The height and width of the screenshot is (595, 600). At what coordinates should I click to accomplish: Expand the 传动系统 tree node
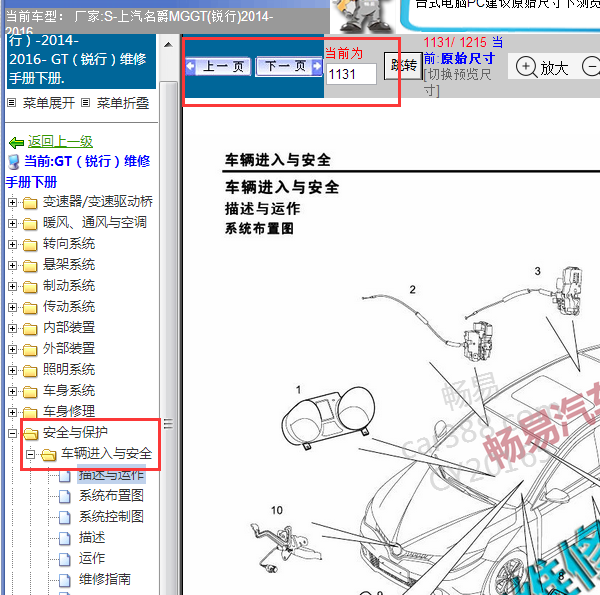[x=12, y=307]
